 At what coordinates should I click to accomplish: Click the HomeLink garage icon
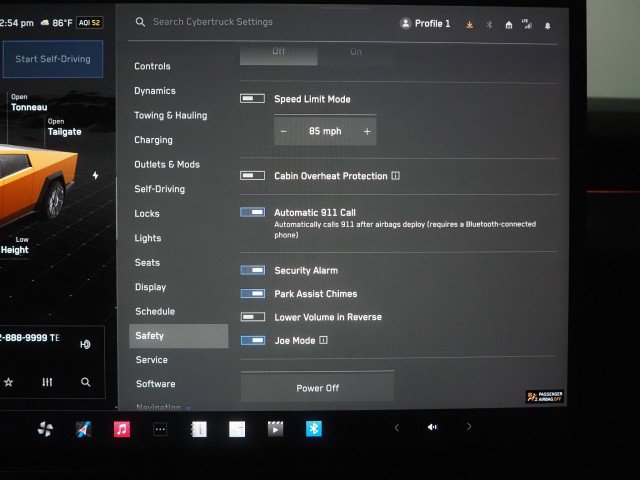point(509,25)
